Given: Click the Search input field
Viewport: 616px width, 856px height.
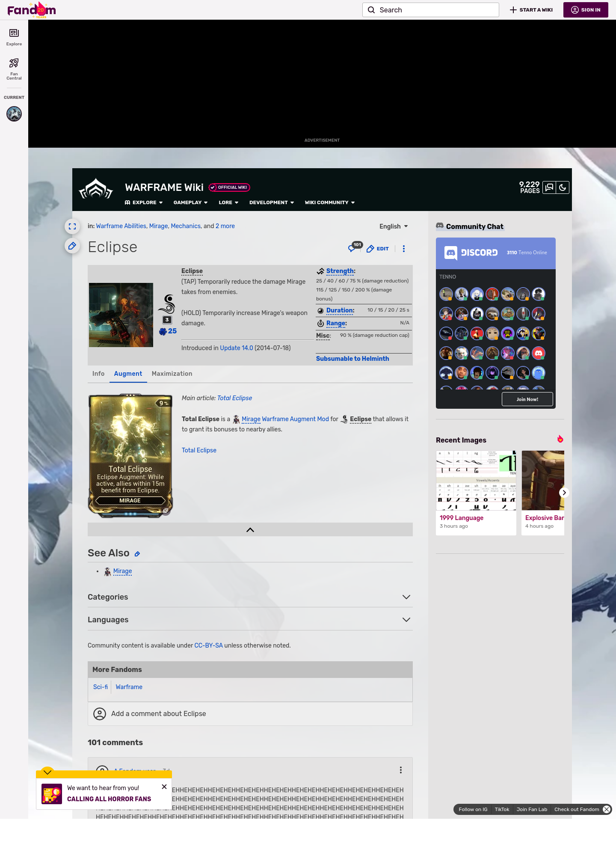Looking at the screenshot, I should pyautogui.click(x=431, y=10).
